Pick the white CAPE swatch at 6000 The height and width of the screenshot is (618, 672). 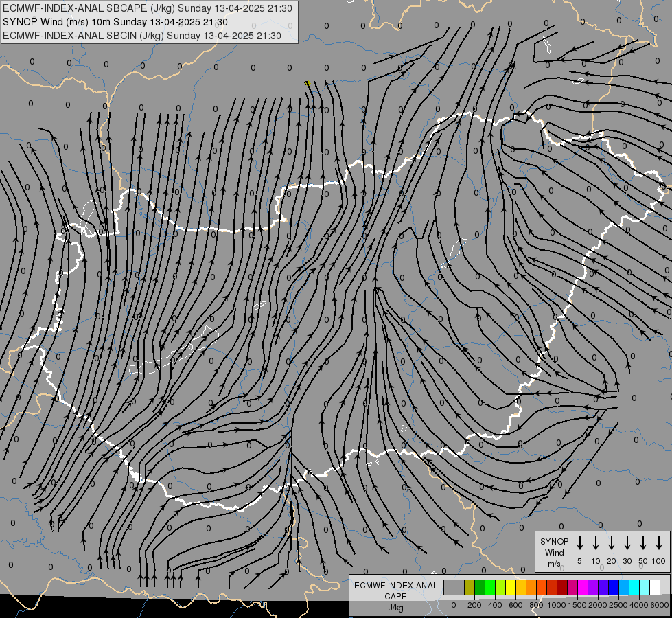click(654, 587)
